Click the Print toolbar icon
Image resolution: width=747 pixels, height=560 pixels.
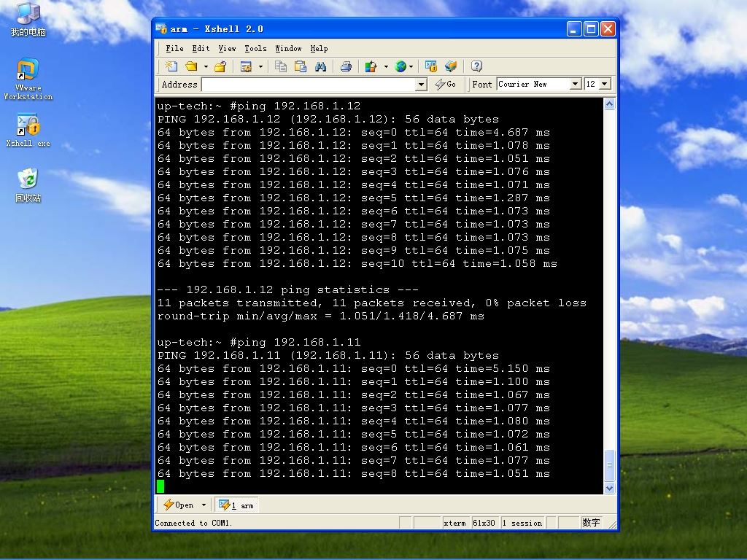pyautogui.click(x=347, y=66)
